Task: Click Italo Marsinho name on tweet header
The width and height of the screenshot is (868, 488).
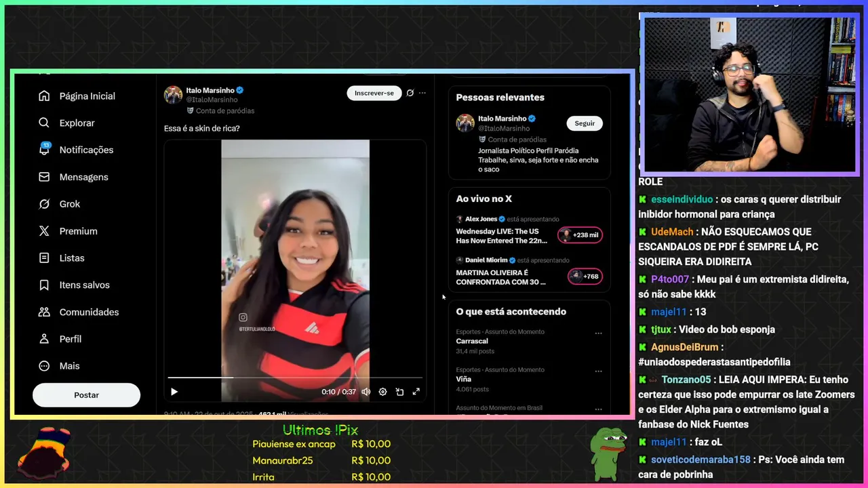Action: tap(210, 90)
